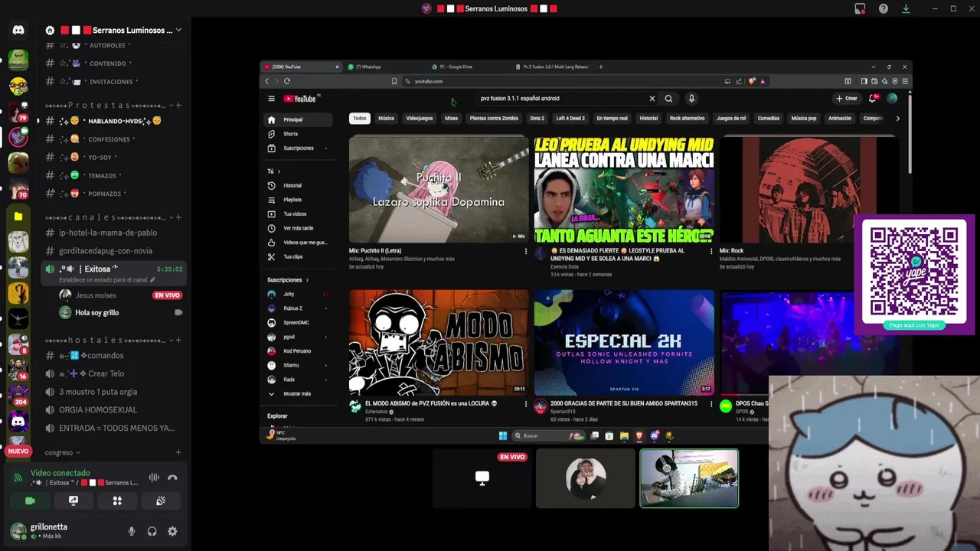
Task: Toggle noise suppression waveform icon
Action: click(154, 478)
